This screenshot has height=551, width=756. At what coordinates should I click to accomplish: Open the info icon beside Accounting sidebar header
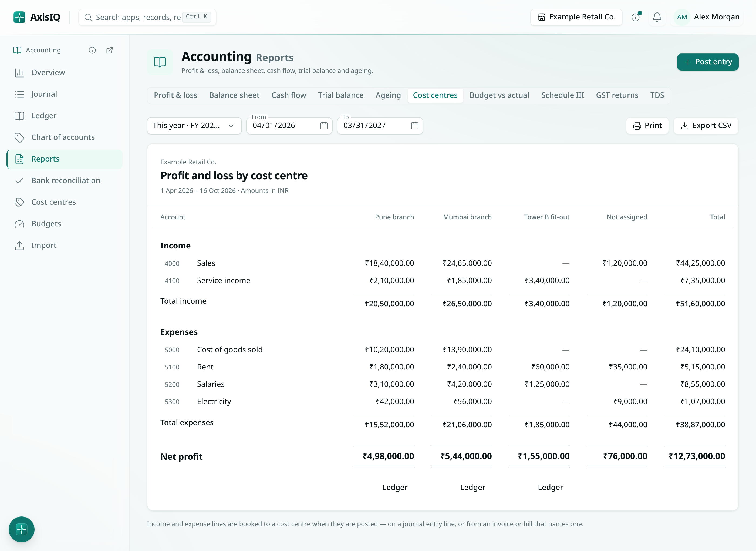tap(92, 50)
